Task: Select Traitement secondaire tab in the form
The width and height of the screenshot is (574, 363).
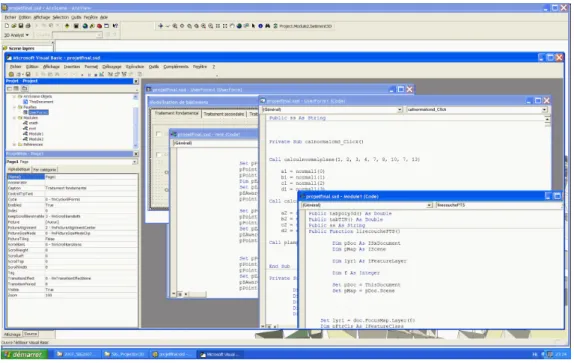Action: point(224,114)
